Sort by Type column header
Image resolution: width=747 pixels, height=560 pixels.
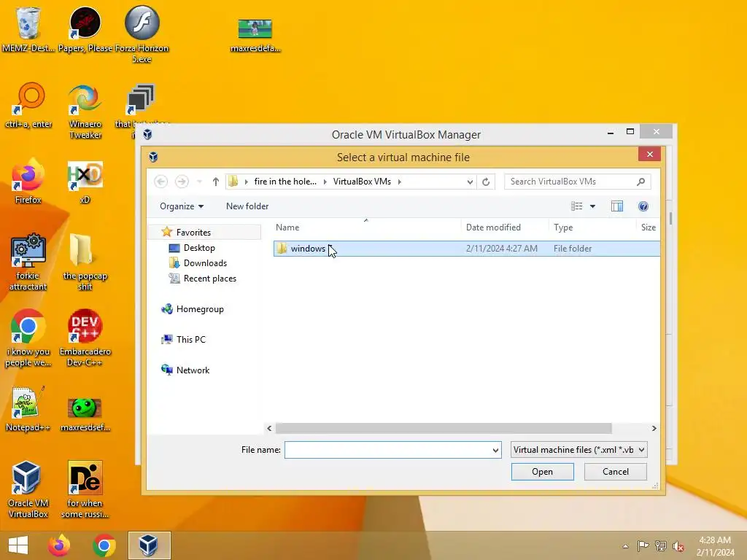(592, 227)
